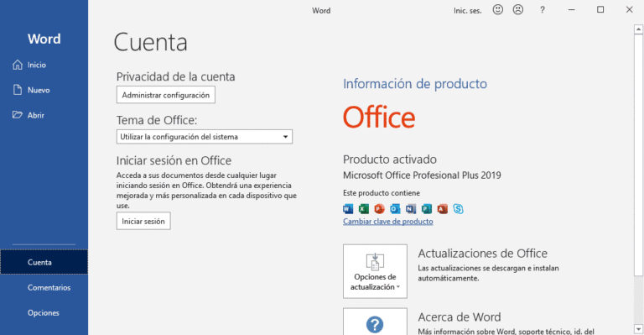Select Cuenta in the sidebar
This screenshot has height=335, width=644.
(x=44, y=262)
